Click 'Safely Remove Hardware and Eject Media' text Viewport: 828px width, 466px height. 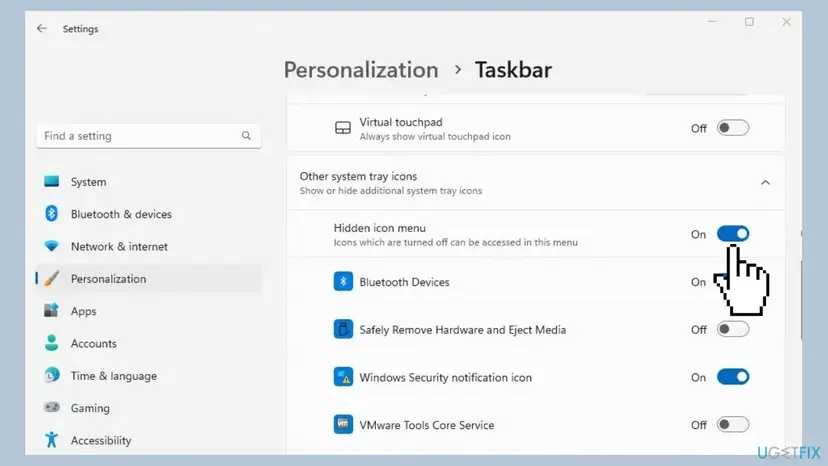[463, 330]
